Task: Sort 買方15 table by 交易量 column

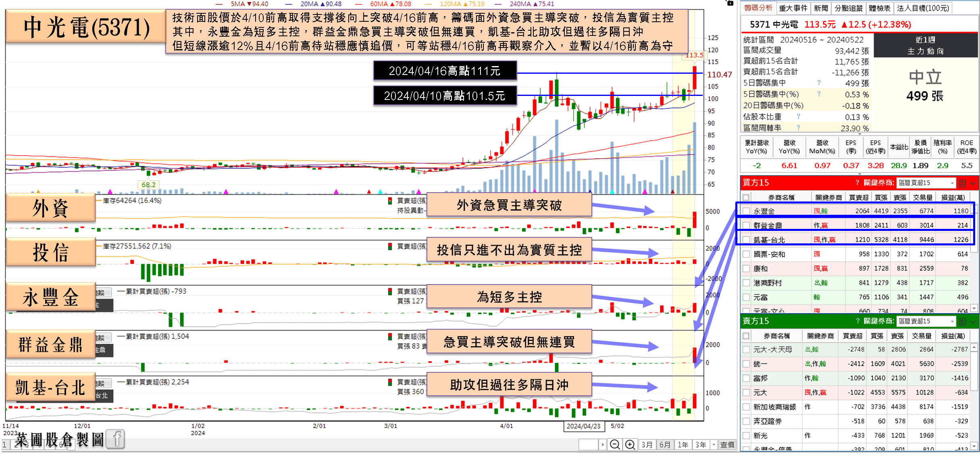Action: point(922,197)
